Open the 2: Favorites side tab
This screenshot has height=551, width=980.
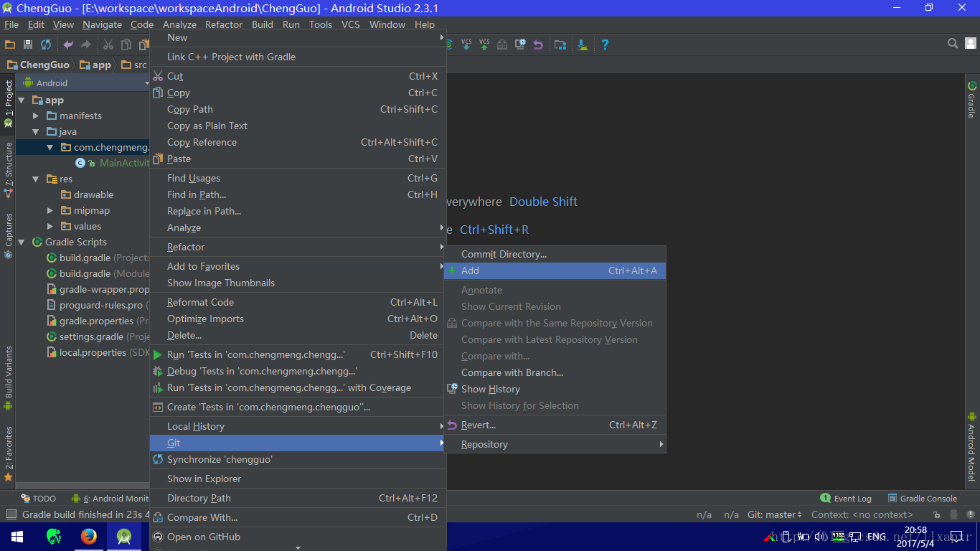click(x=9, y=453)
